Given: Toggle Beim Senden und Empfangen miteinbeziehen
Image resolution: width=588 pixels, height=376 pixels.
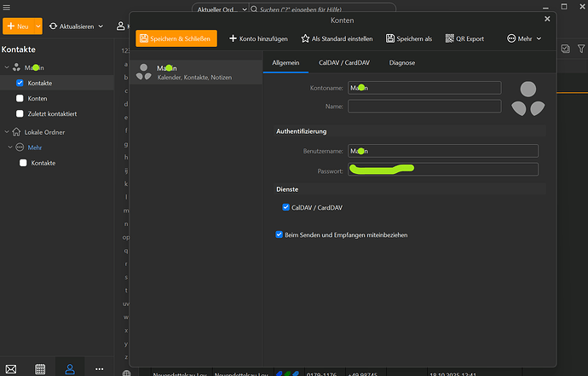Looking at the screenshot, I should tap(280, 234).
